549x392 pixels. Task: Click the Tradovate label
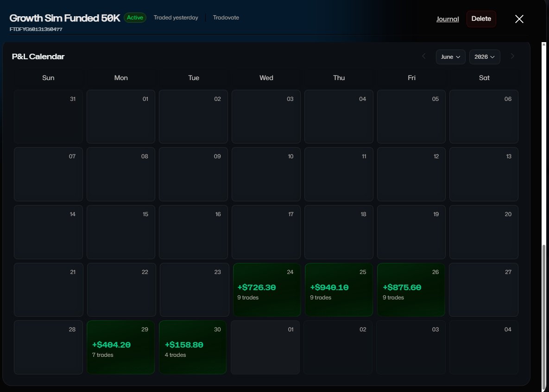point(226,18)
